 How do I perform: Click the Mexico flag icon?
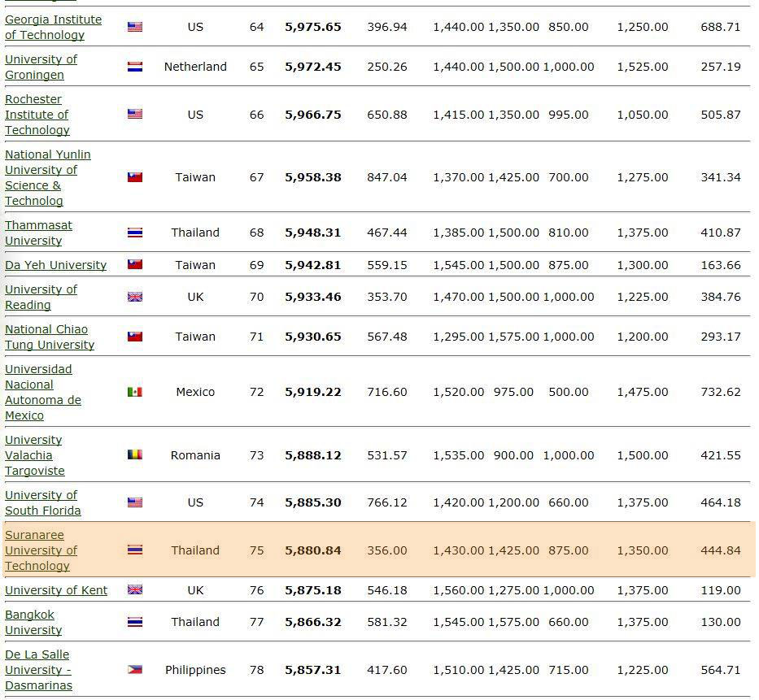coord(135,392)
